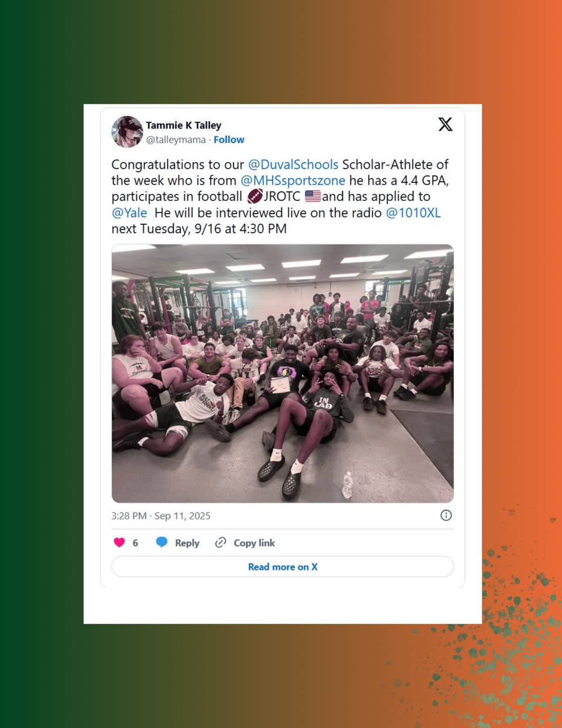This screenshot has height=728, width=562.
Task: Click the Reply text label
Action: coord(187,543)
